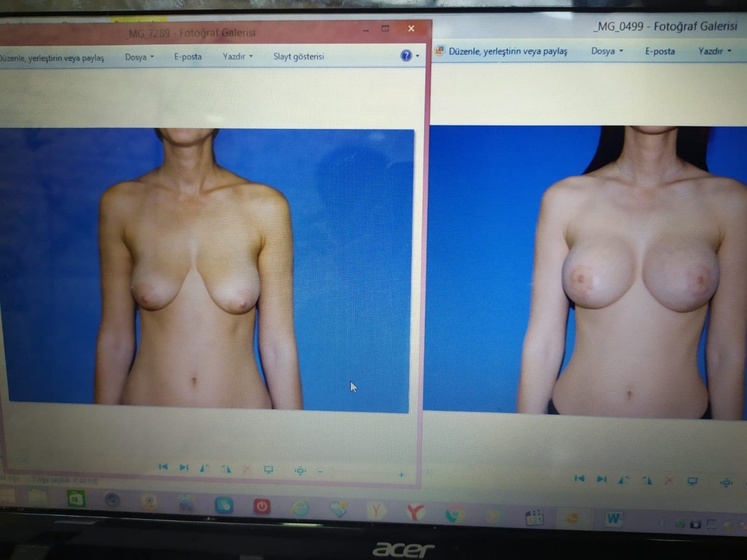Expand Dosya menu in MG_7289 window
Viewport: 747px width, 560px height.
[x=139, y=57]
